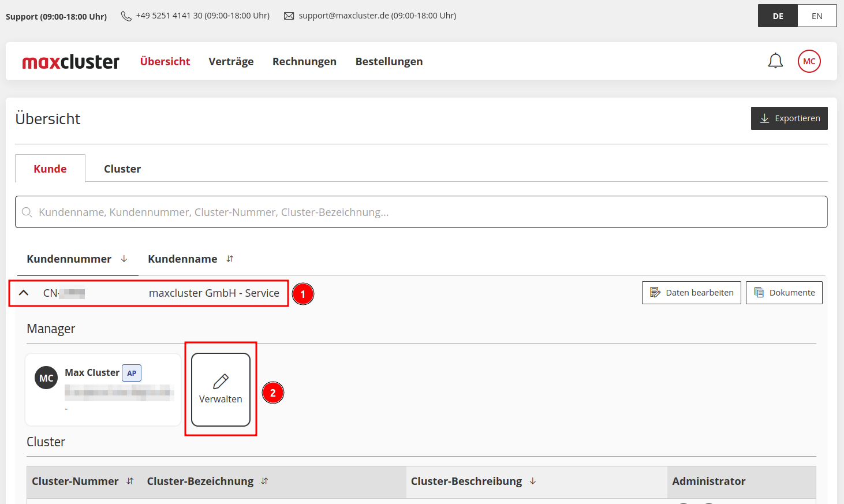Focus the customer search input field
The width and height of the screenshot is (844, 504).
click(x=421, y=212)
